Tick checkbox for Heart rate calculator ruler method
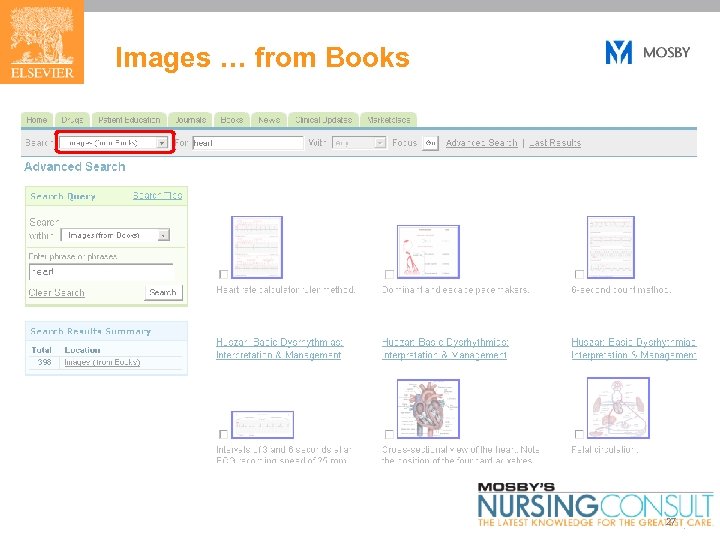Image resolution: width=720 pixels, height=540 pixels. click(224, 274)
